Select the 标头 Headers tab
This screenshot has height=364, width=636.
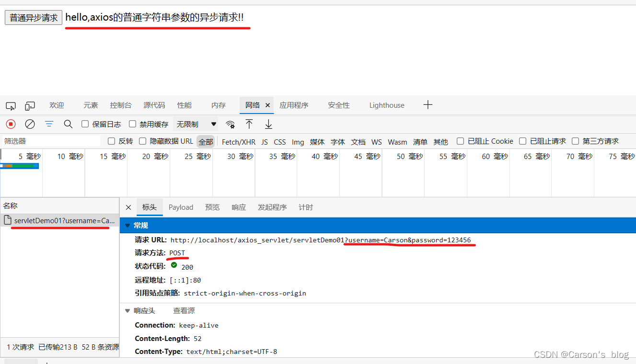150,207
